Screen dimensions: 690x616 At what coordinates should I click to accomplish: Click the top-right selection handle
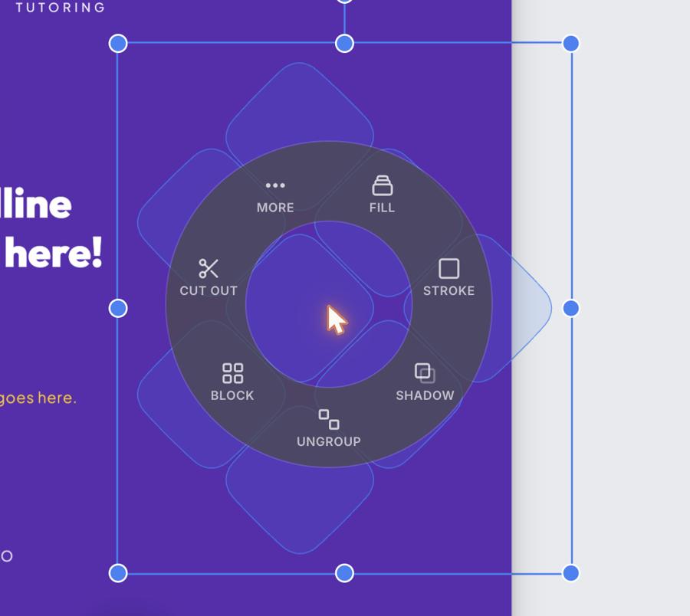(571, 44)
